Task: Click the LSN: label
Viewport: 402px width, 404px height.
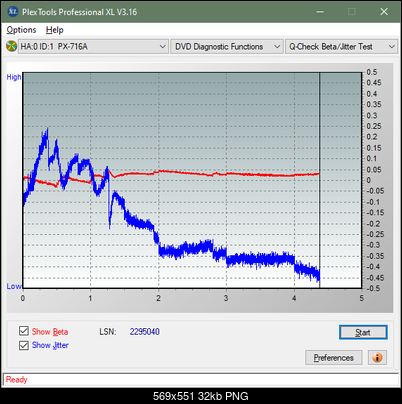Action: pyautogui.click(x=108, y=332)
